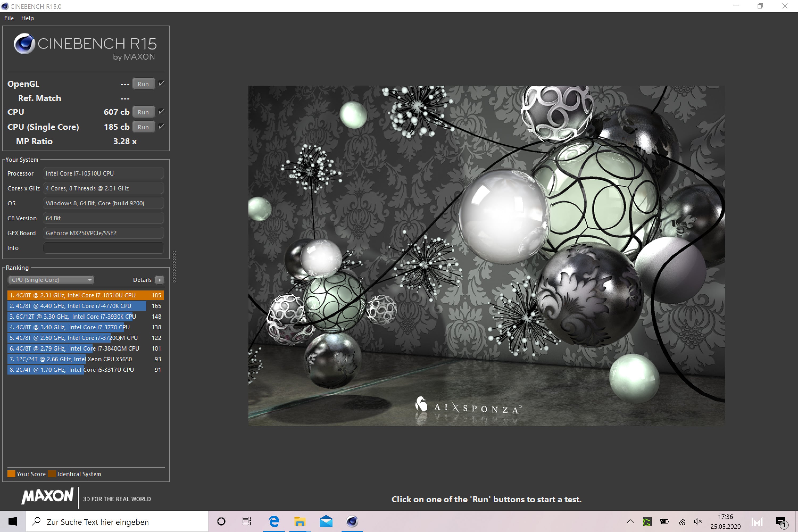Viewport: 798px width, 532px height.
Task: Click the OS field Windows 8, 64 Bit
Action: pyautogui.click(x=103, y=203)
